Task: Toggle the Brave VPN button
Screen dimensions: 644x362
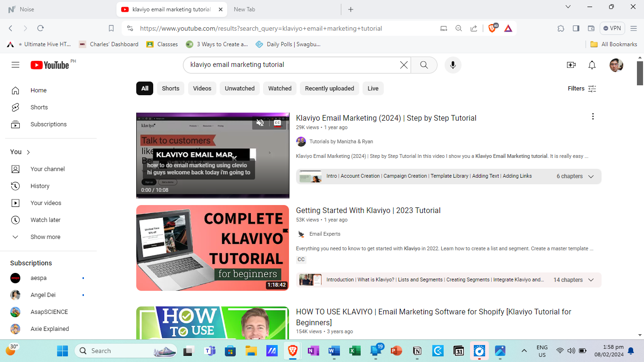Action: 612,28
